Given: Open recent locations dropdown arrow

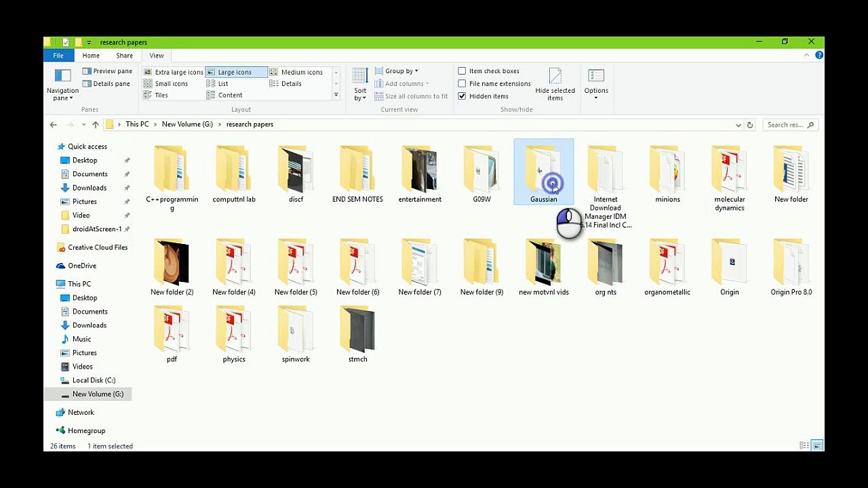Looking at the screenshot, I should 83,125.
